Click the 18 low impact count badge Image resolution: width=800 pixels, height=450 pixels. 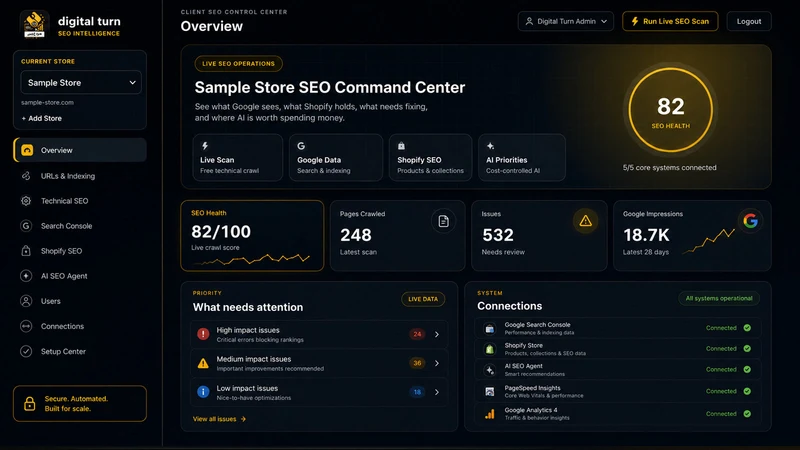417,392
